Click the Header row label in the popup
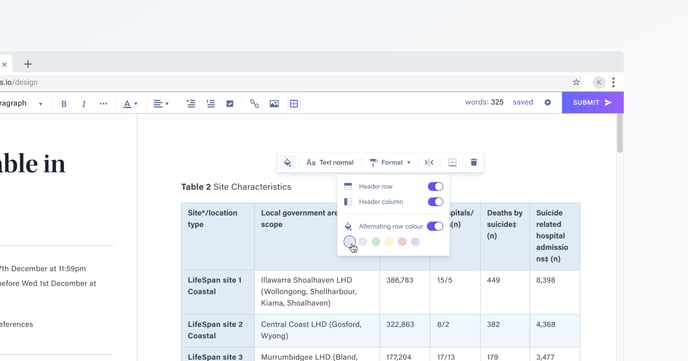Image resolution: width=688 pixels, height=361 pixels. pyautogui.click(x=376, y=186)
